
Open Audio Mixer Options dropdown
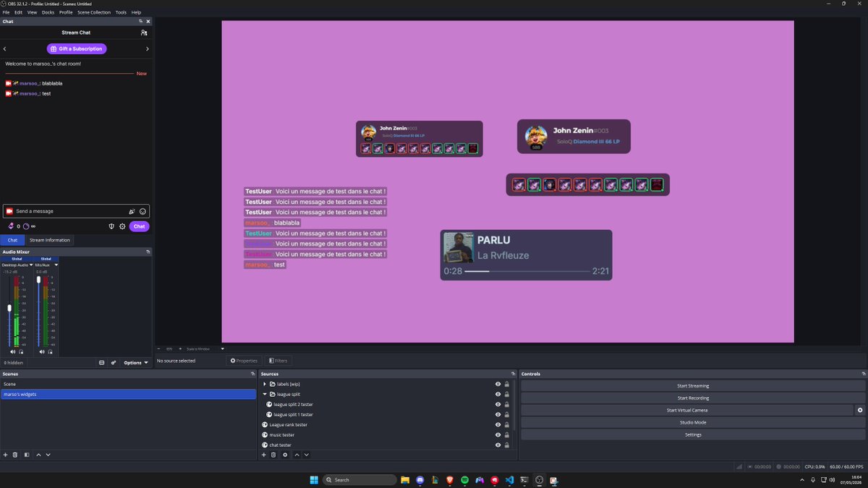136,362
